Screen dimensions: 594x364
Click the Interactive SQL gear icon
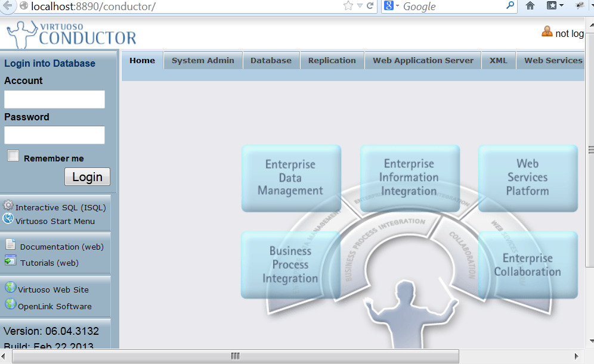pyautogui.click(x=8, y=206)
